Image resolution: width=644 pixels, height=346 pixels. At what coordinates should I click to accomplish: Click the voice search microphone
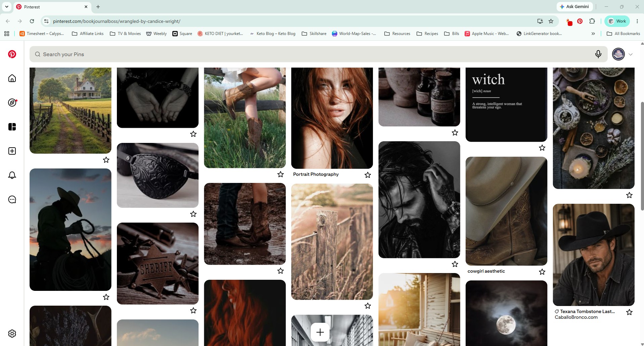click(598, 54)
